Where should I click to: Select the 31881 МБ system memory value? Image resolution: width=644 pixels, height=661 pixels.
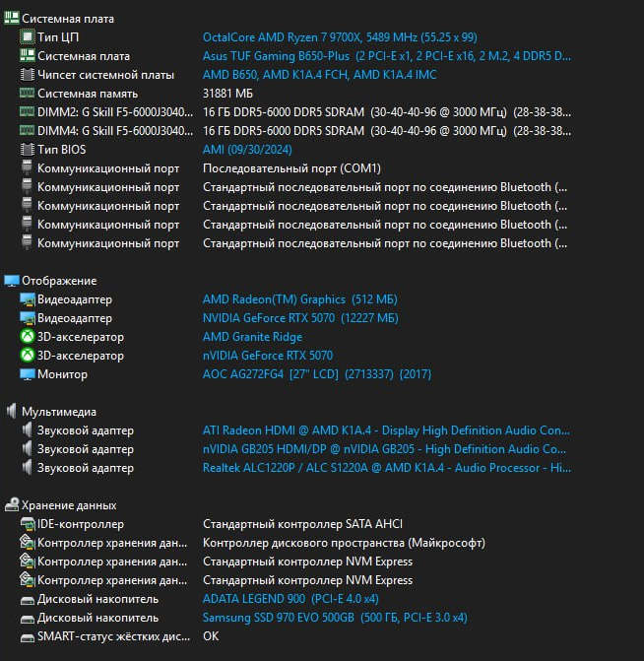[x=227, y=94]
